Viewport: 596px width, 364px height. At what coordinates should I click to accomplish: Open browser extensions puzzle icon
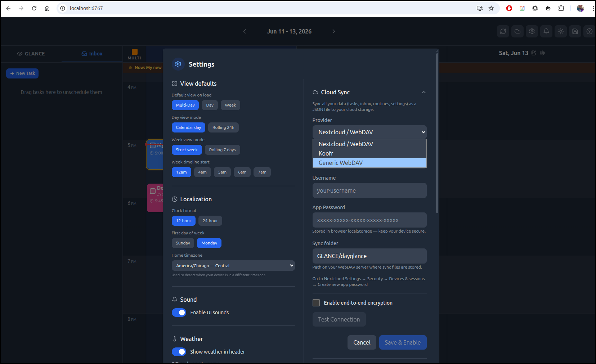(x=561, y=8)
